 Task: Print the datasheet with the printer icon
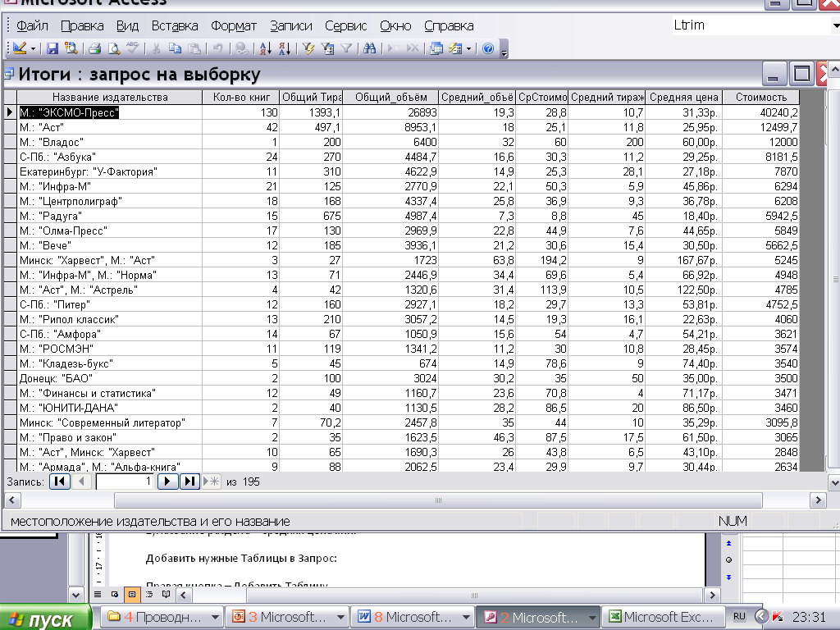(95, 48)
